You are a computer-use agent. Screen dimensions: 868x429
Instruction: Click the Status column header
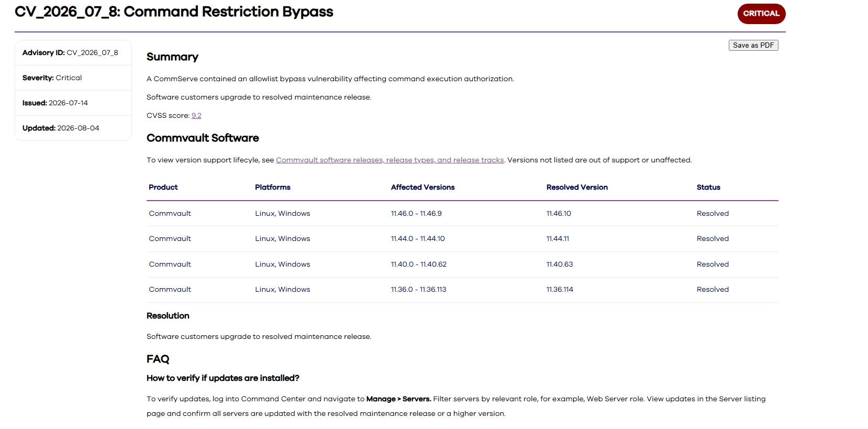tap(708, 188)
